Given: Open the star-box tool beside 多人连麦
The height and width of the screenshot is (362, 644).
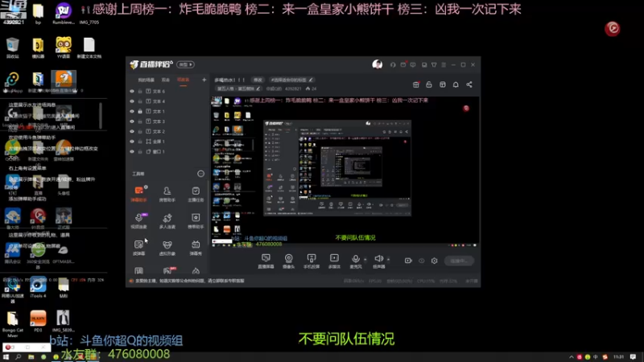Looking at the screenshot, I should click(196, 220).
